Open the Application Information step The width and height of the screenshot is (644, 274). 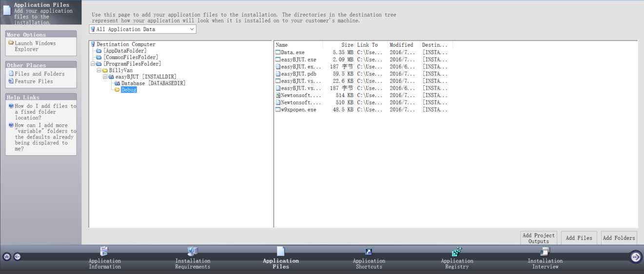pyautogui.click(x=104, y=258)
